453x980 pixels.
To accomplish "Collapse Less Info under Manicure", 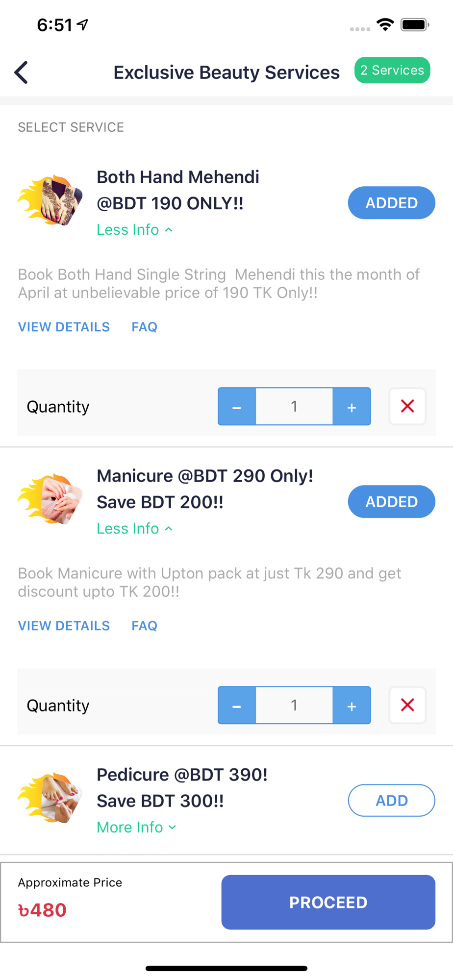I will point(135,528).
